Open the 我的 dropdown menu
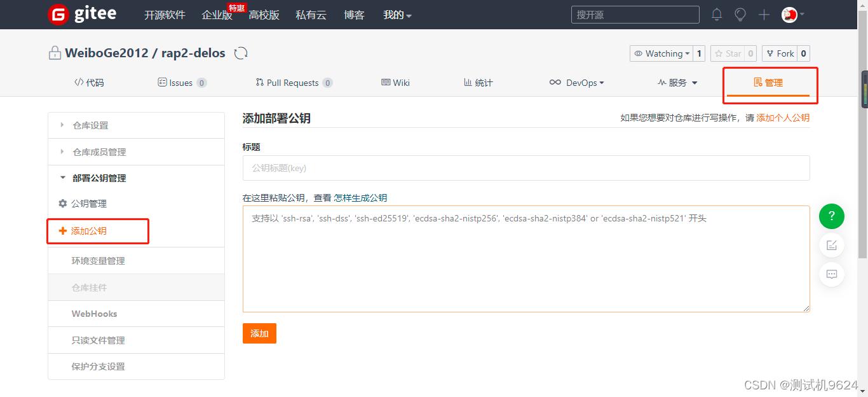 click(x=397, y=15)
